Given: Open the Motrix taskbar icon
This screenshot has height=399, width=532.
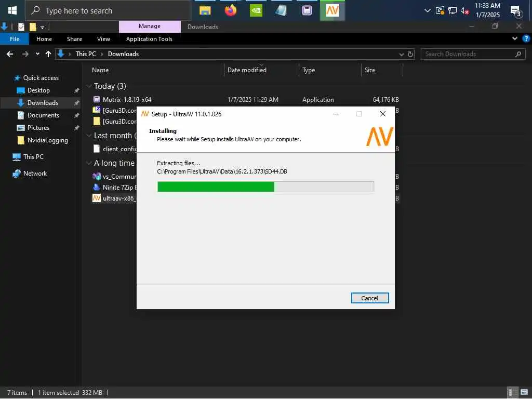Looking at the screenshot, I should pyautogui.click(x=307, y=10).
